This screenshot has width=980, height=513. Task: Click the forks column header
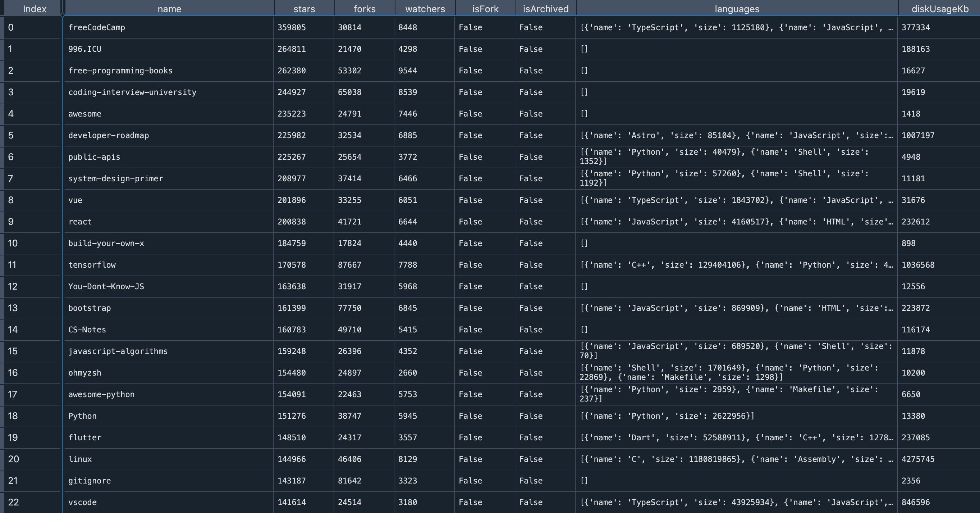pyautogui.click(x=364, y=9)
